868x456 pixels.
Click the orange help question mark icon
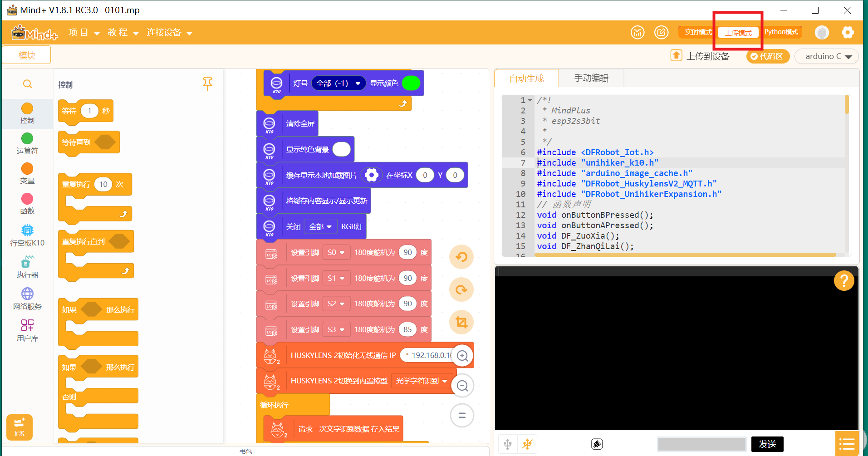pos(843,281)
